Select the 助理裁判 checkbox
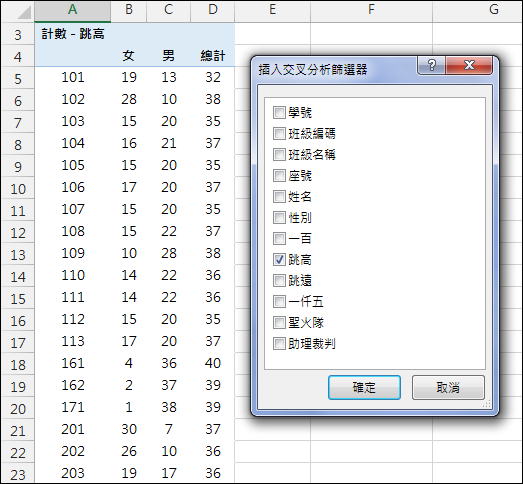 click(279, 344)
